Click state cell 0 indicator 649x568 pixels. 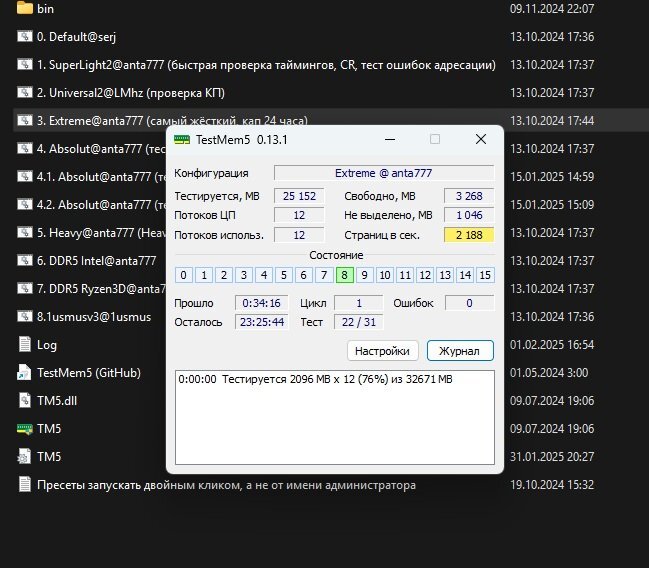(184, 275)
